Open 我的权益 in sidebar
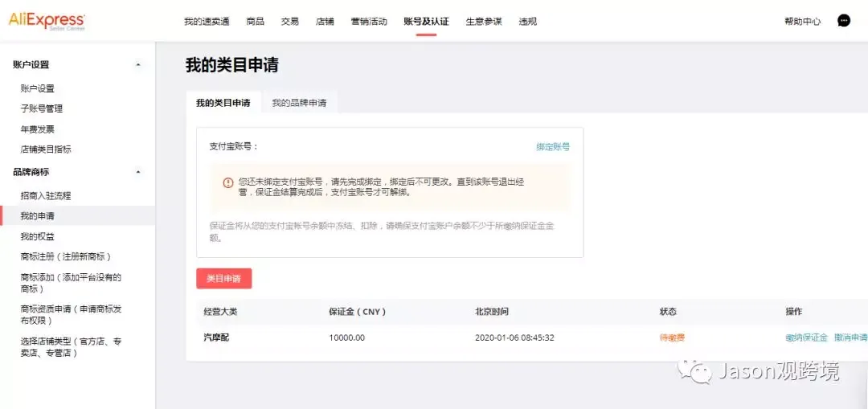This screenshot has width=868, height=409. click(x=38, y=236)
